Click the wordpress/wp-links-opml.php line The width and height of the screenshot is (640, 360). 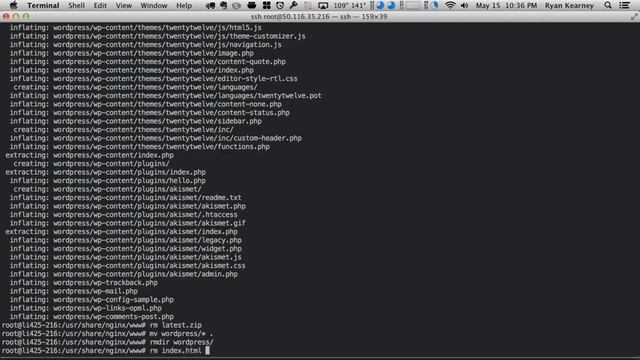point(86,308)
